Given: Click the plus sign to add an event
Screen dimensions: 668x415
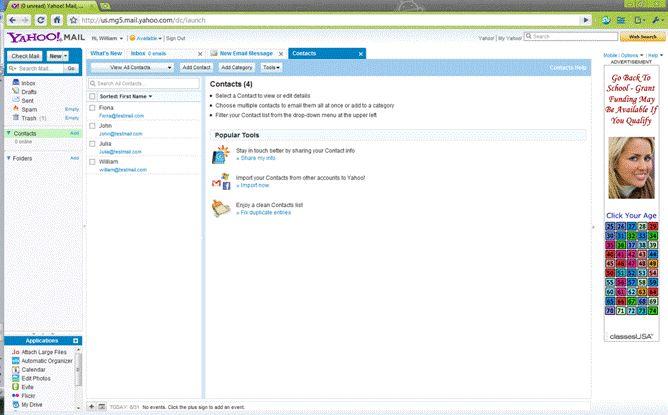Looking at the screenshot, I should click(92, 407).
